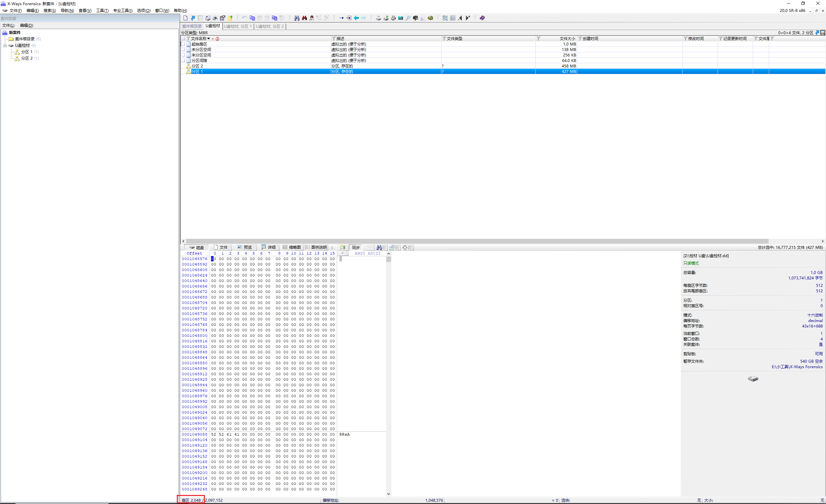Screen dimensions: 826x504
Task: Click the crosshair Position Manager icon
Action: click(407, 247)
